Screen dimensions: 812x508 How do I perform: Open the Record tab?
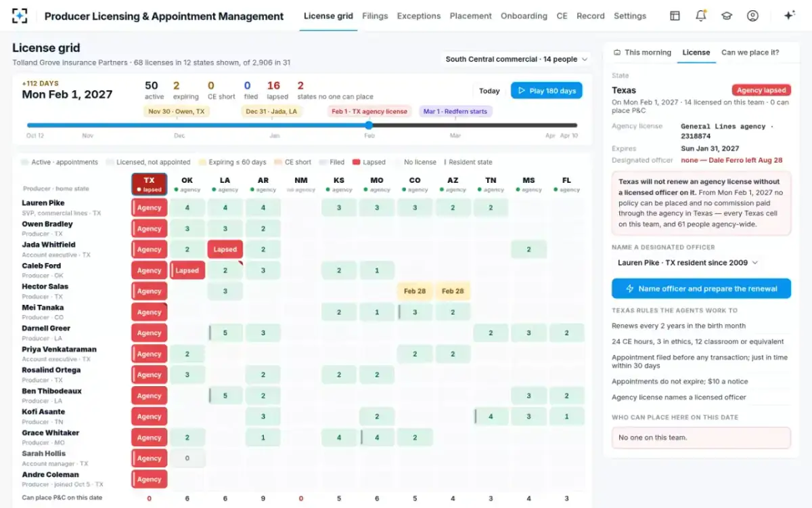pos(591,16)
